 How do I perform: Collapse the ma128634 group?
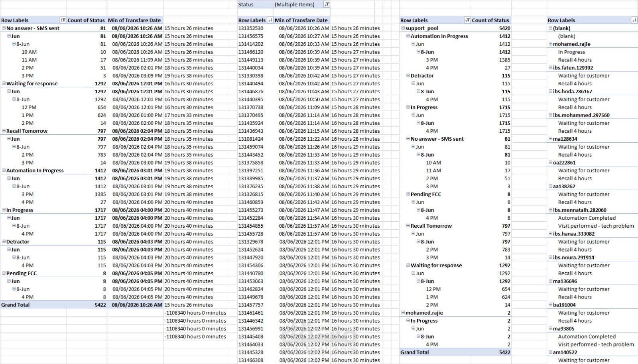pyautogui.click(x=550, y=139)
